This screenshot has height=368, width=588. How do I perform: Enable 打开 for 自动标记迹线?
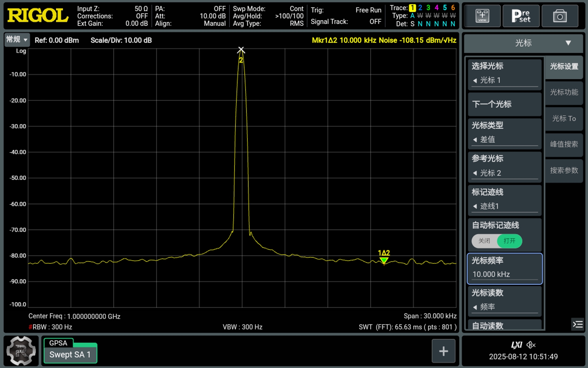click(x=509, y=241)
